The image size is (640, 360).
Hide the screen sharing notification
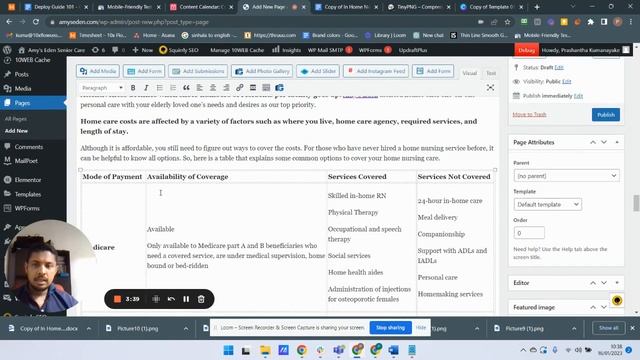pos(421,328)
